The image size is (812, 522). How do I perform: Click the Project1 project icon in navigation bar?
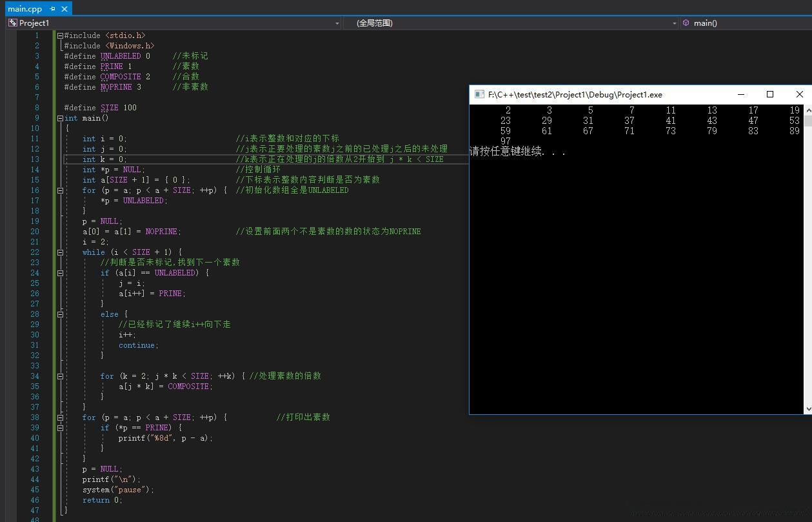(x=12, y=23)
